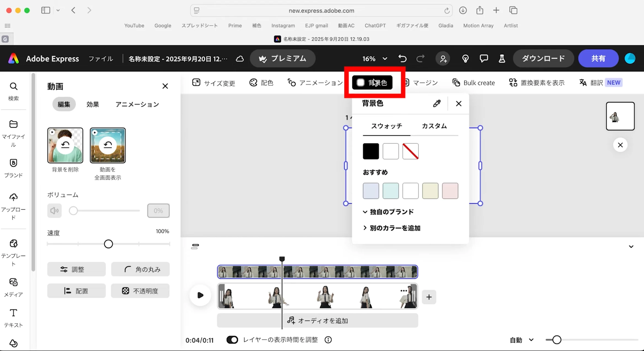
Task: Open the 不透明度 opacity button
Action: (x=140, y=291)
